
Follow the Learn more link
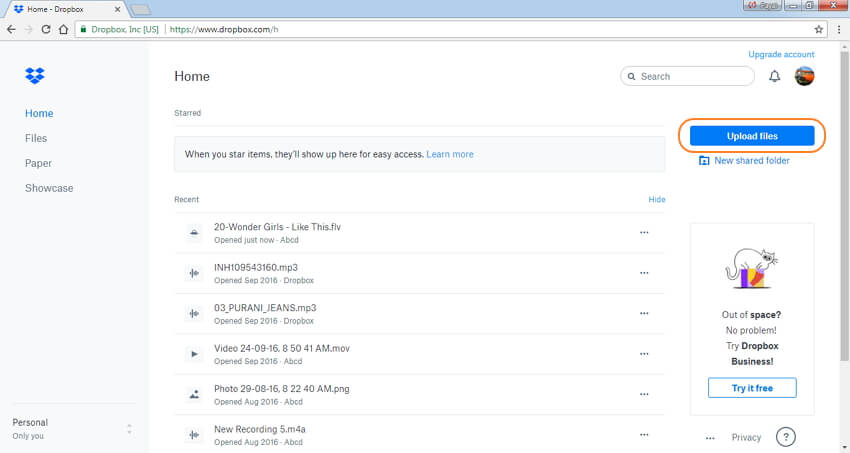(x=450, y=155)
